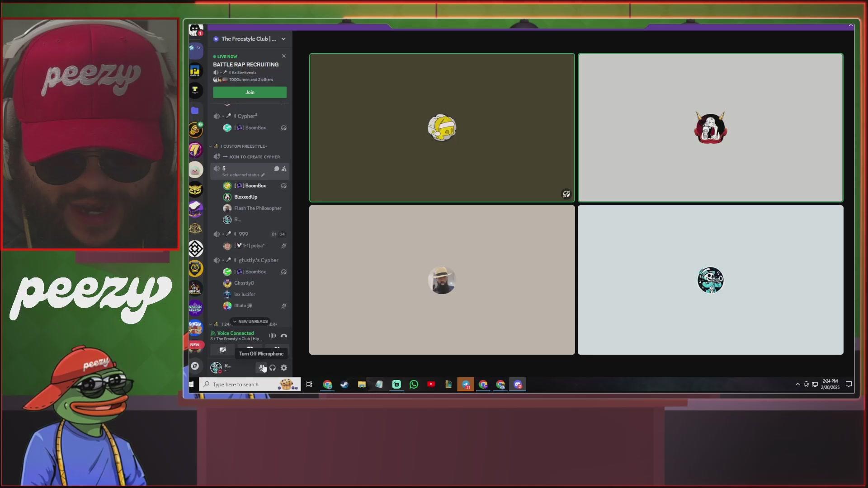Open the yellow shield server icon
868x488 pixels.
[x=195, y=268]
